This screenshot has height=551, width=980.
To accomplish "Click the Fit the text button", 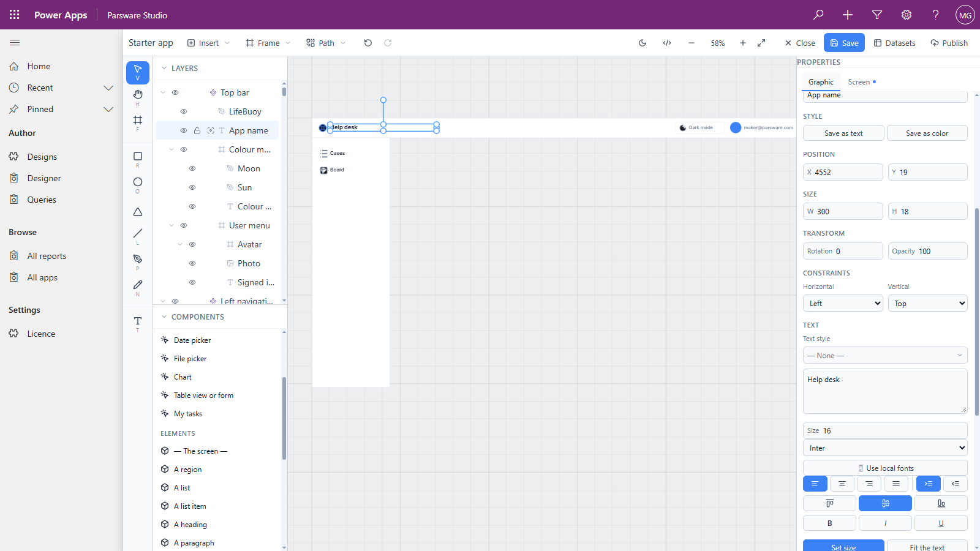I will pyautogui.click(x=927, y=547).
